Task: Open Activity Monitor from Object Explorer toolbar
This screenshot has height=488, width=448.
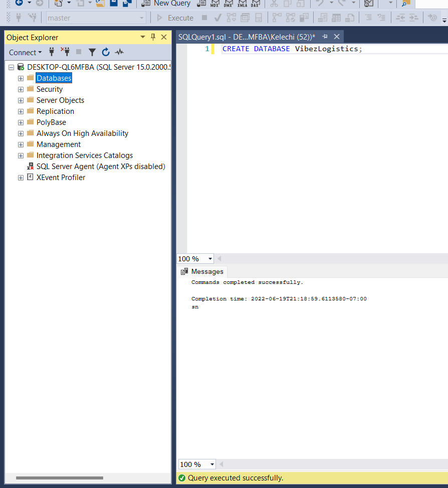Action: (x=119, y=52)
